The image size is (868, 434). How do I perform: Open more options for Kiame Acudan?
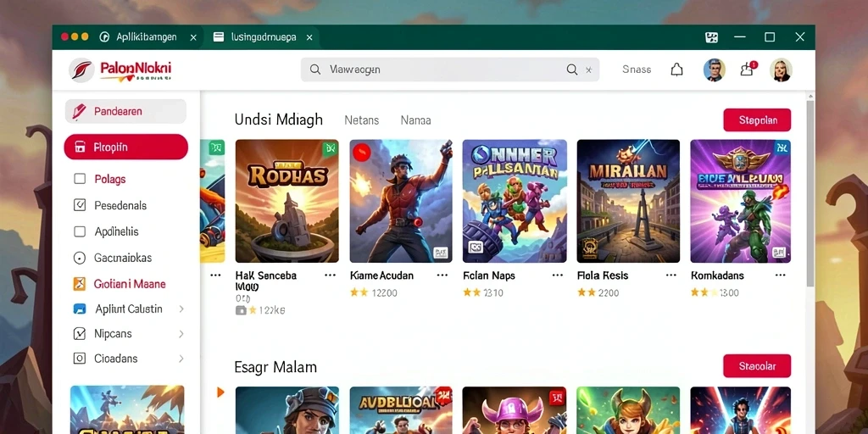point(442,275)
